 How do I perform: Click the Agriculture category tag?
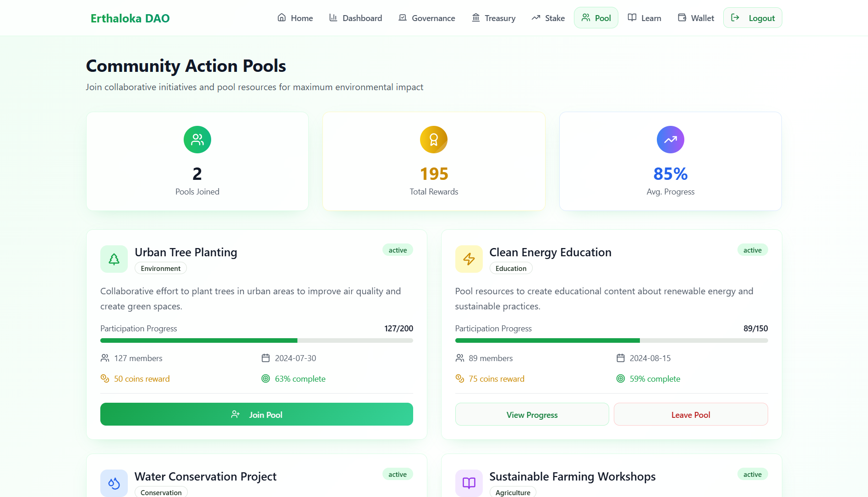click(513, 492)
